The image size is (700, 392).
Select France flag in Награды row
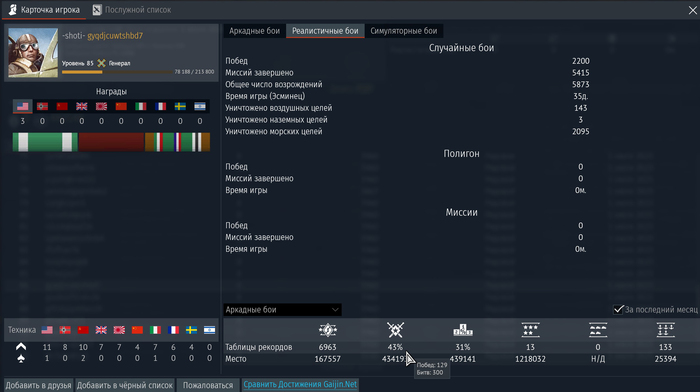tap(160, 106)
